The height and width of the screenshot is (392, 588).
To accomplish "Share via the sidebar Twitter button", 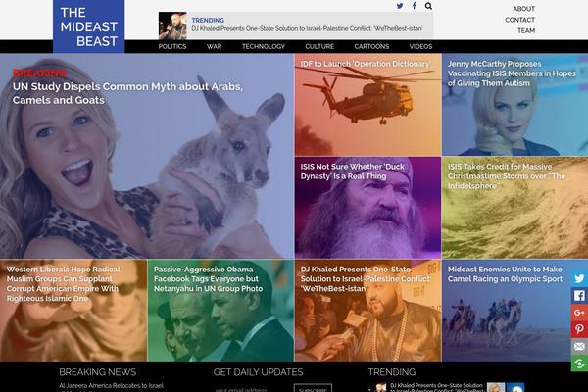I will click(x=579, y=278).
